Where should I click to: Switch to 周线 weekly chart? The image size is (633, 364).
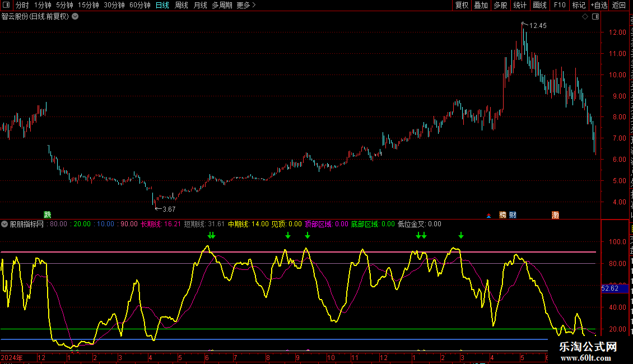(181, 5)
